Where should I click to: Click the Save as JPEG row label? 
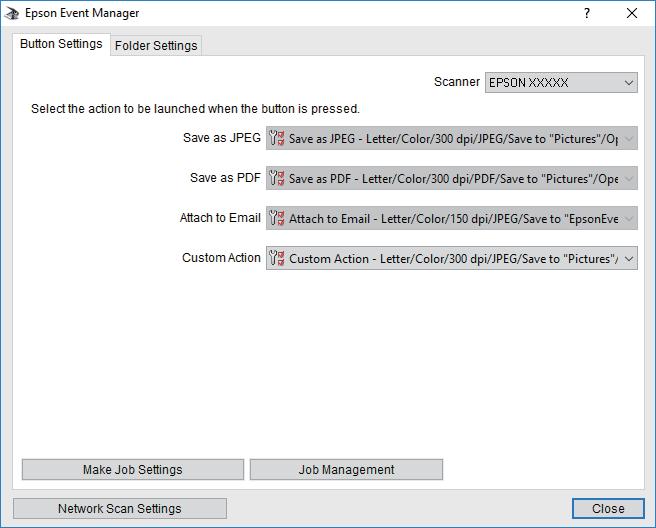tap(222, 138)
